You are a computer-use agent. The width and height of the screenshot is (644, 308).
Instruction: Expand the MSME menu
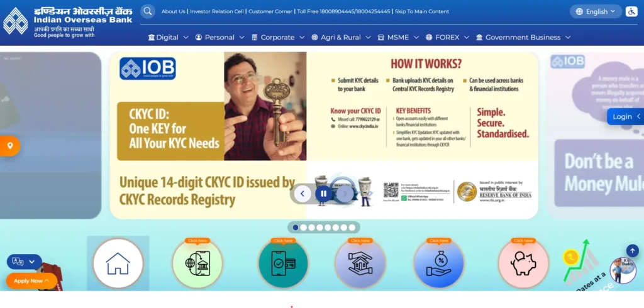(398, 37)
